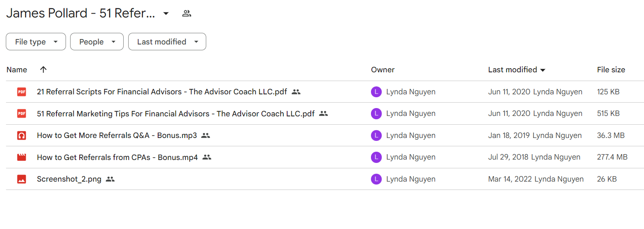Image resolution: width=644 pixels, height=229 pixels.
Task: Click the PDF icon for 21 Referral Scripts
Action: pyautogui.click(x=22, y=92)
